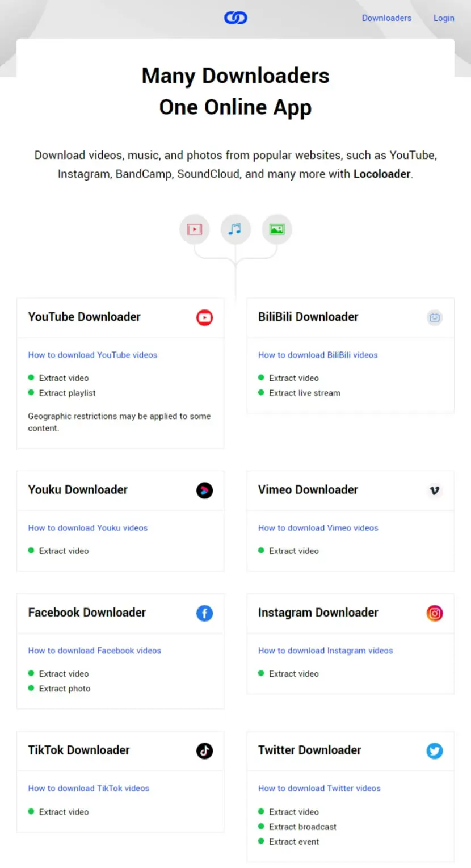Click the TikTok logo icon
The width and height of the screenshot is (471, 868).
click(x=205, y=751)
